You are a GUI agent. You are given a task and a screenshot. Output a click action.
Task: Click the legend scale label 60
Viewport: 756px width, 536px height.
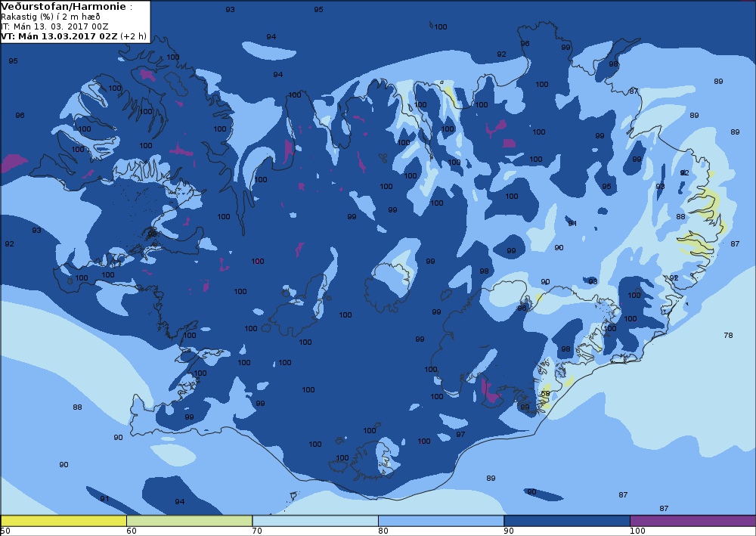click(131, 531)
